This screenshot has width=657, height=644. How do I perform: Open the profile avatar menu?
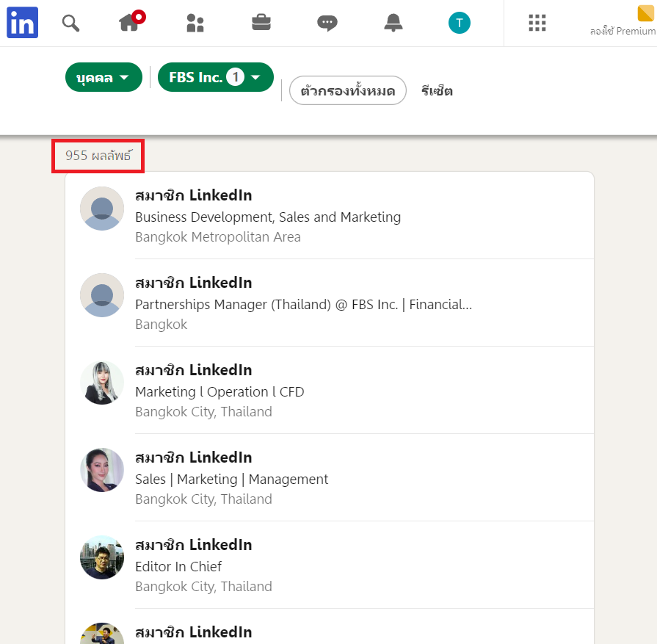[x=460, y=23]
